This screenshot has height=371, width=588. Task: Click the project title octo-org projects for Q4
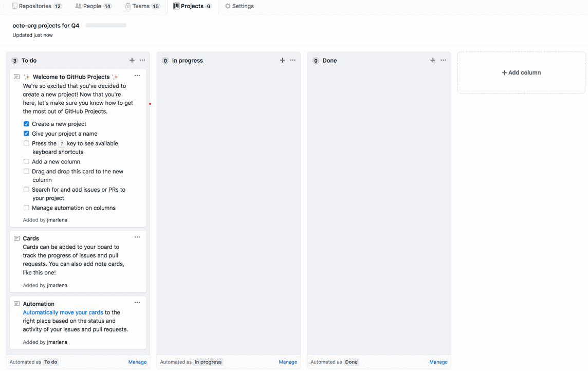(x=46, y=26)
